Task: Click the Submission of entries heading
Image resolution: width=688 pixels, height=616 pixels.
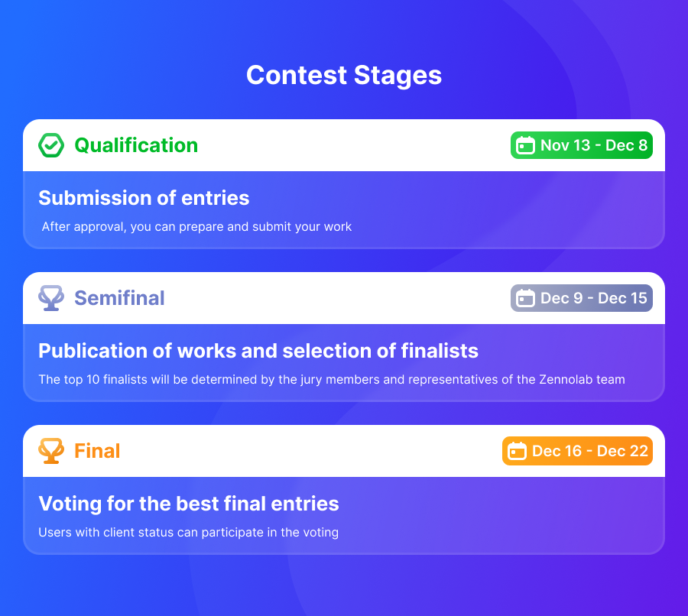Action: tap(144, 198)
